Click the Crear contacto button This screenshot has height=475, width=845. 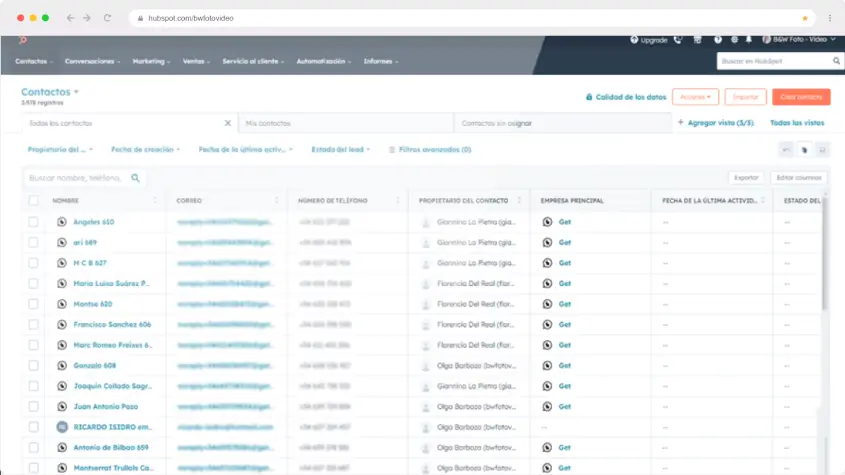coord(801,97)
